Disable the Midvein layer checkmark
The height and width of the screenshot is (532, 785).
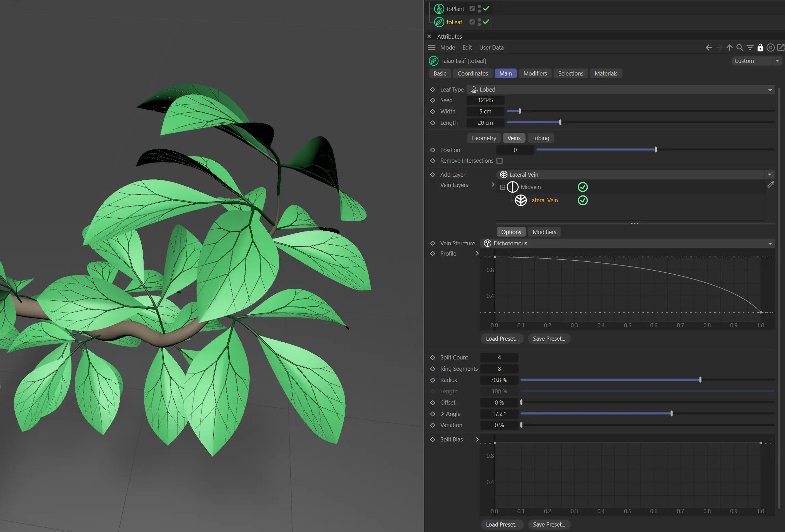583,187
